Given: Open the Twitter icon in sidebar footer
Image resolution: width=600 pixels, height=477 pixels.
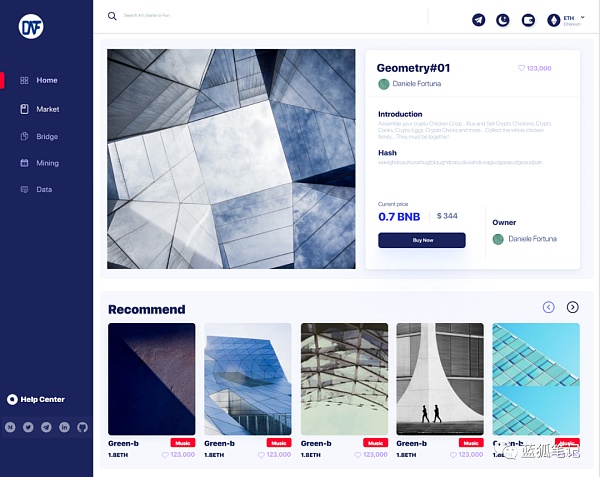Looking at the screenshot, I should (x=28, y=427).
